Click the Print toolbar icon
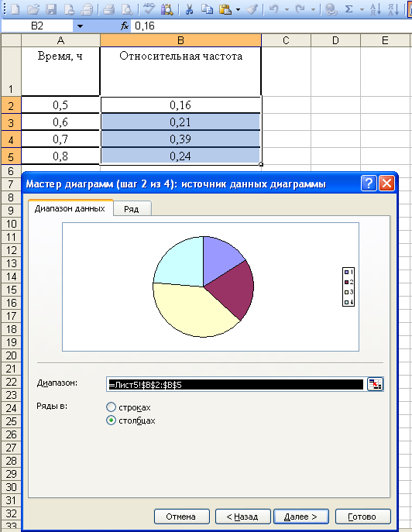Image resolution: width=412 pixels, height=532 pixels. pos(108,9)
